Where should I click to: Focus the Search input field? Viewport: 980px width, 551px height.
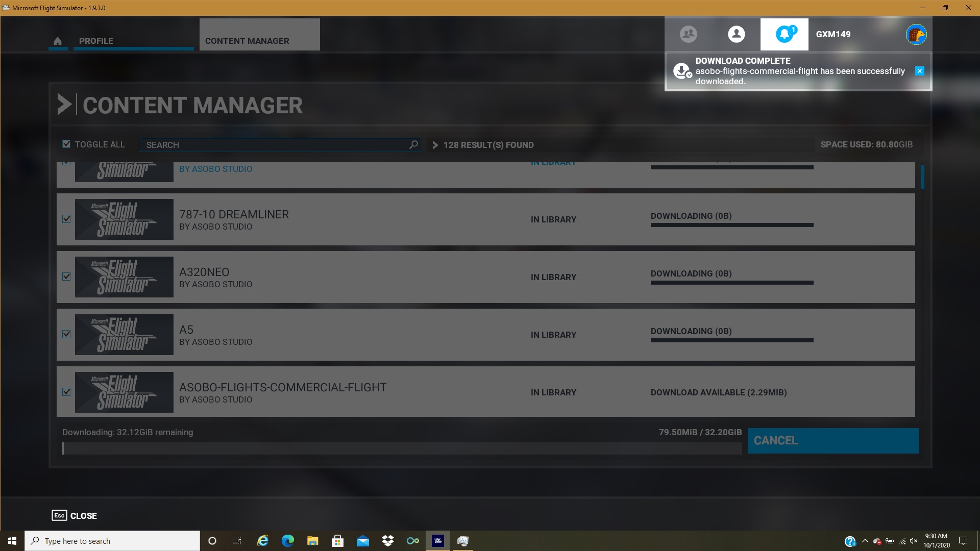[280, 145]
